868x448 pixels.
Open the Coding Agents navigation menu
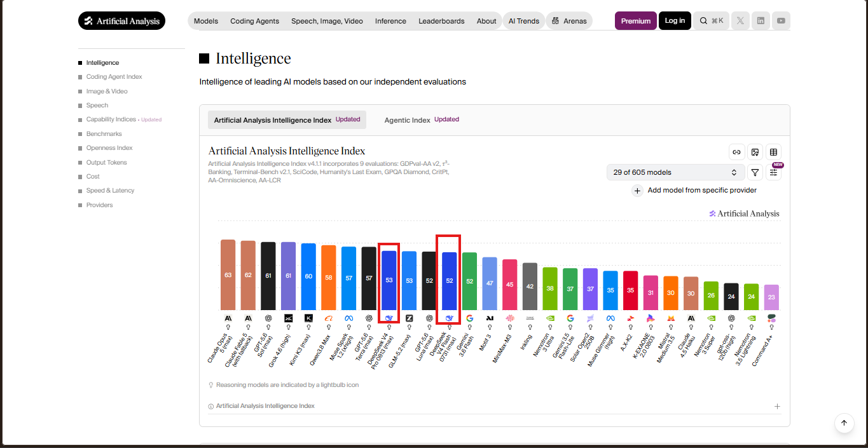(x=254, y=21)
